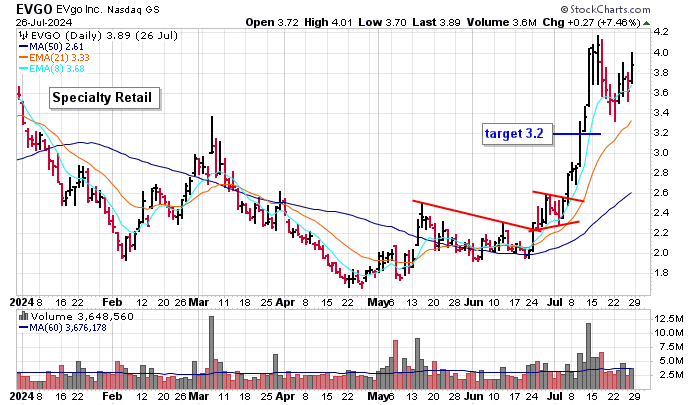Viewport: 700px width, 405px height.
Task: Click the 2.5M volume axis label
Action: 668,375
